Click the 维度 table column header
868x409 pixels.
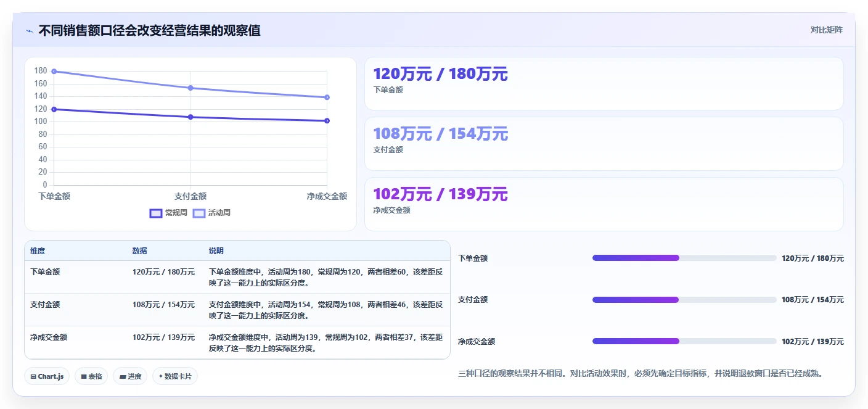[38, 251]
